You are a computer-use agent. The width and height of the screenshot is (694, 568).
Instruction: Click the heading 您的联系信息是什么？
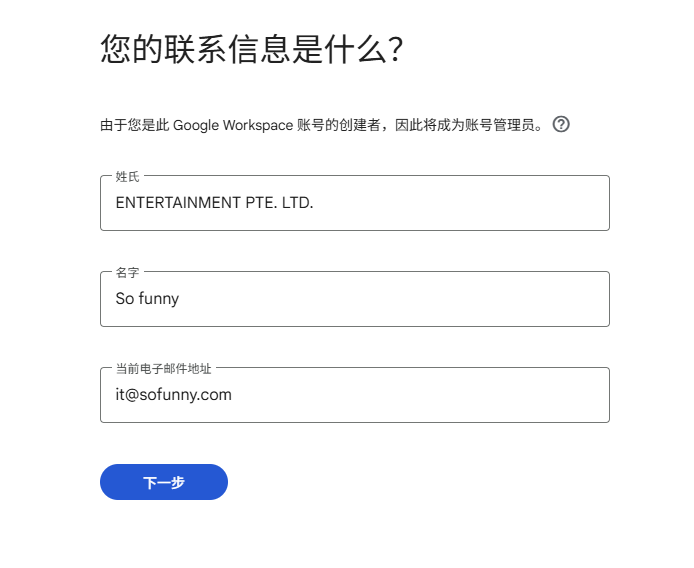(x=251, y=49)
